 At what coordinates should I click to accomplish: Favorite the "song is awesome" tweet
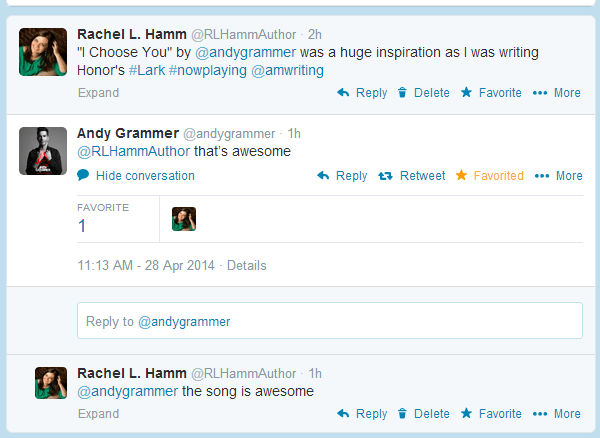(x=491, y=414)
